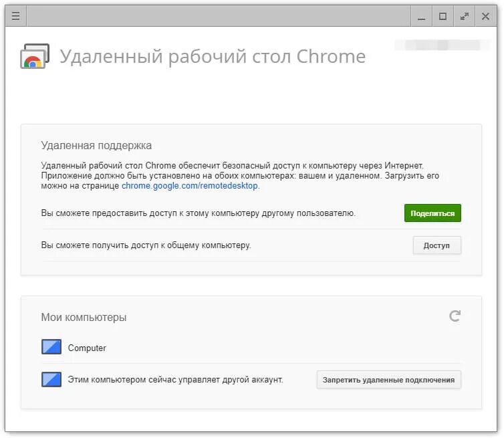
Task: Open the hamburger menu in title bar
Action: 15,16
